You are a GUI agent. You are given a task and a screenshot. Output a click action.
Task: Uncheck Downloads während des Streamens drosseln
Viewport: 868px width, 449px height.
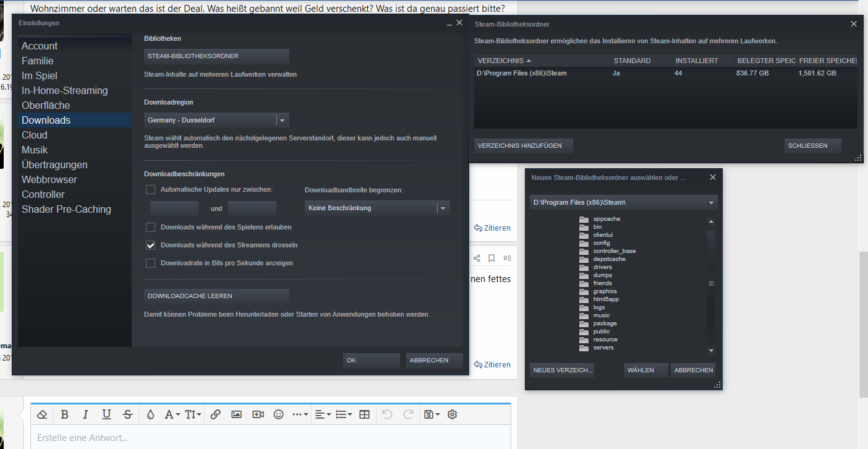[150, 245]
